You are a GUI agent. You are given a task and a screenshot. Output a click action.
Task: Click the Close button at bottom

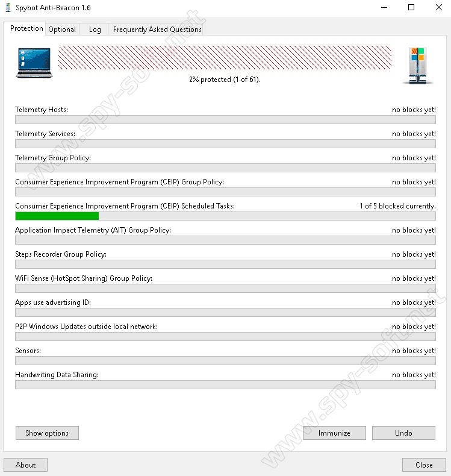424,465
